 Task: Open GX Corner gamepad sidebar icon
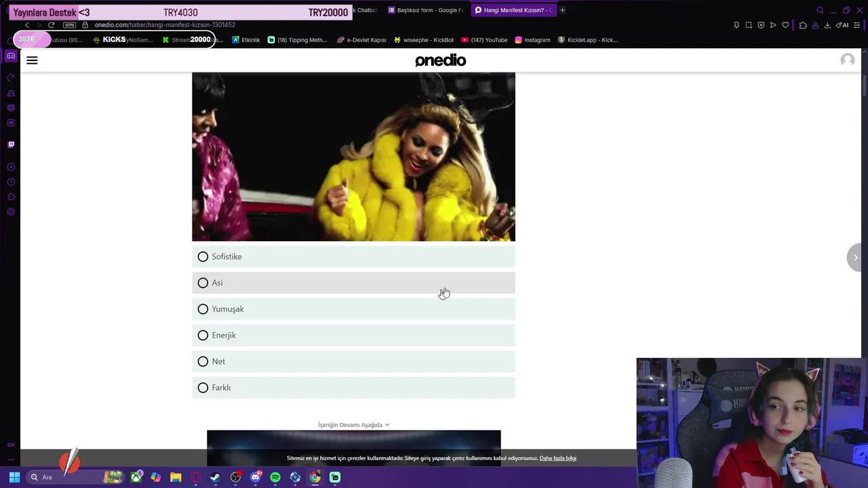click(x=11, y=56)
